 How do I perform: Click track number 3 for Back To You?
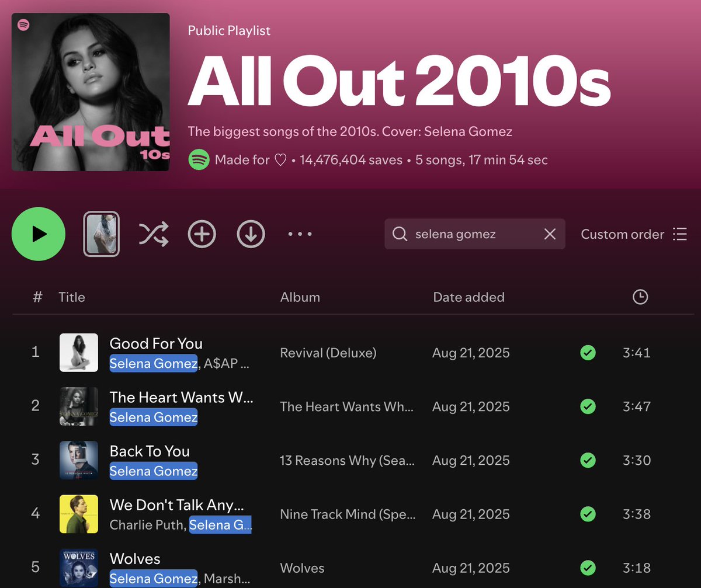pyautogui.click(x=36, y=460)
